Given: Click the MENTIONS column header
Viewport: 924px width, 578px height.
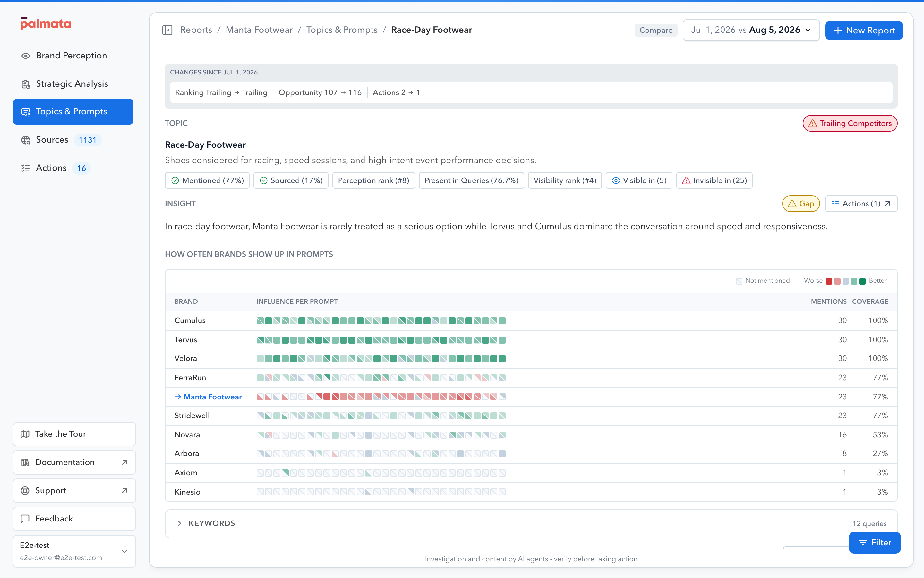Looking at the screenshot, I should pos(828,302).
